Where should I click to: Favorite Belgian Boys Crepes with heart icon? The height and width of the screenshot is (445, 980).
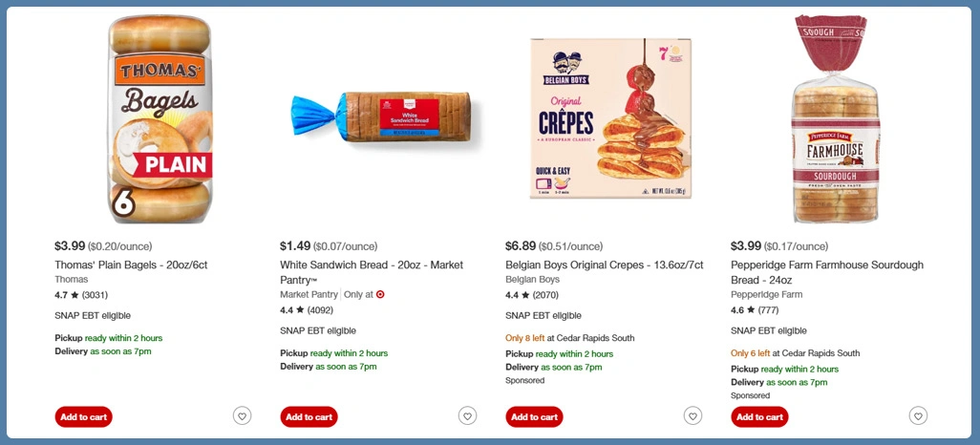[x=692, y=416]
